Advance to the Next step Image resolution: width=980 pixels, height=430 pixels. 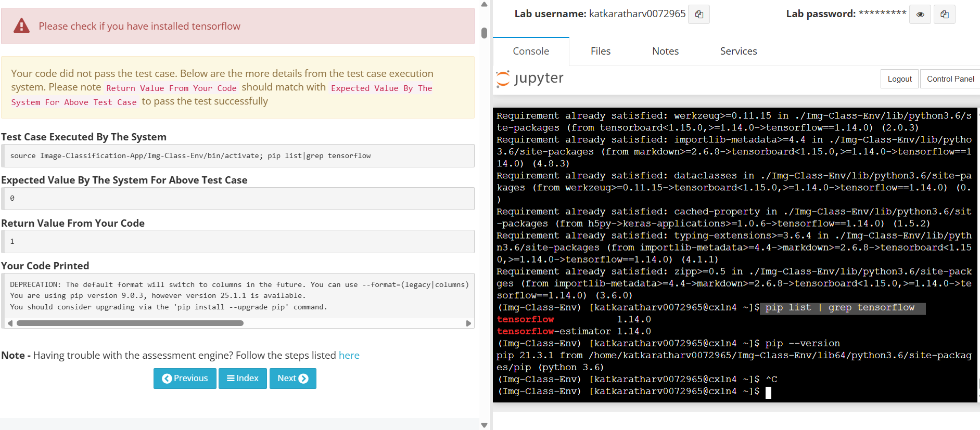point(292,379)
